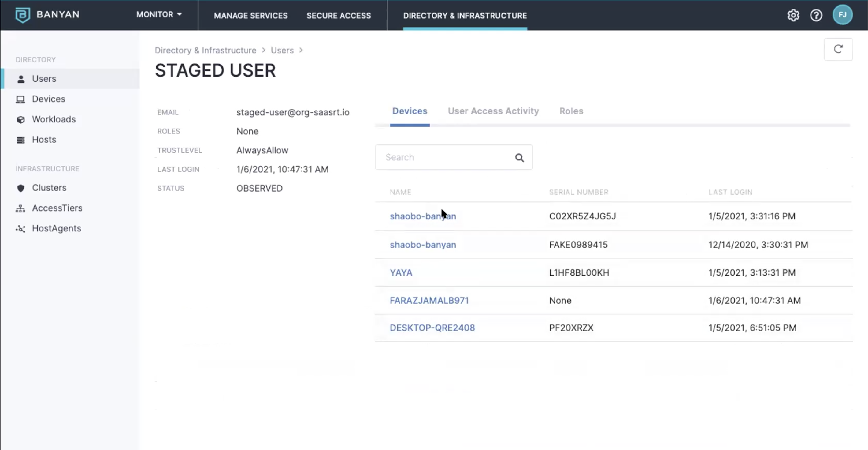Viewport: 868px width, 450px height.
Task: Open the Secure Access menu
Action: click(338, 16)
